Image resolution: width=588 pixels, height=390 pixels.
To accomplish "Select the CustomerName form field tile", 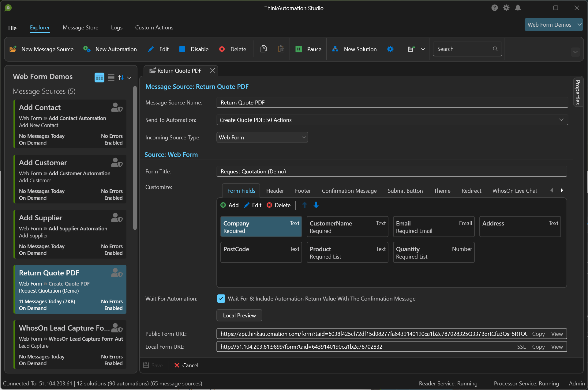I will (x=347, y=227).
